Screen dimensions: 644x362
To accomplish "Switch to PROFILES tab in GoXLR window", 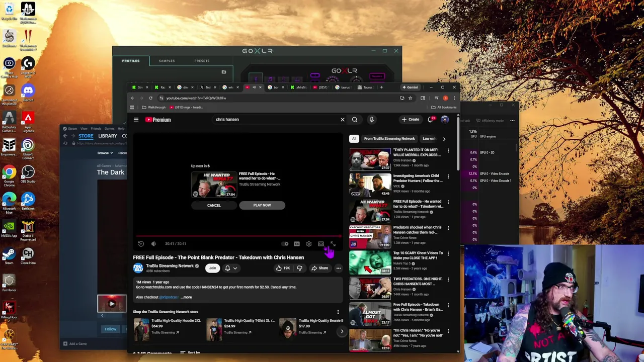I will 131,61.
